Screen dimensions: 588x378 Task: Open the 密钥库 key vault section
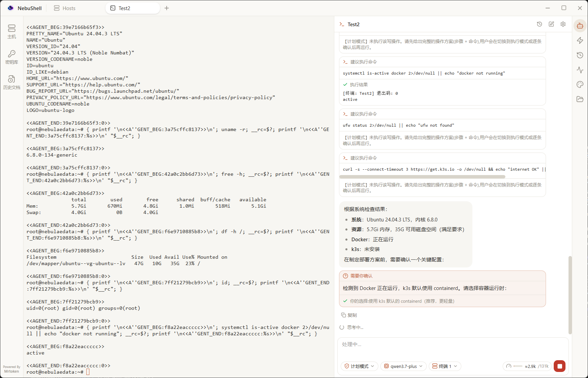pos(12,57)
